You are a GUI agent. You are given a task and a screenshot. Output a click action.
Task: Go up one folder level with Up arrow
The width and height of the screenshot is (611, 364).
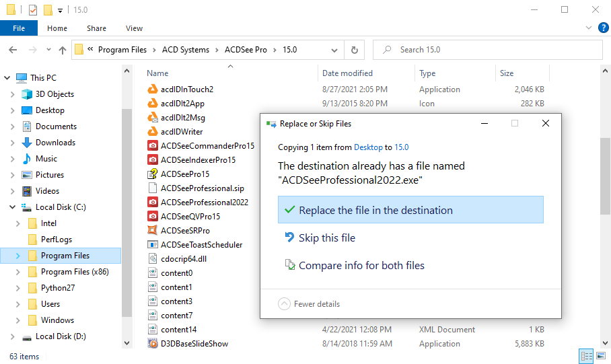63,50
